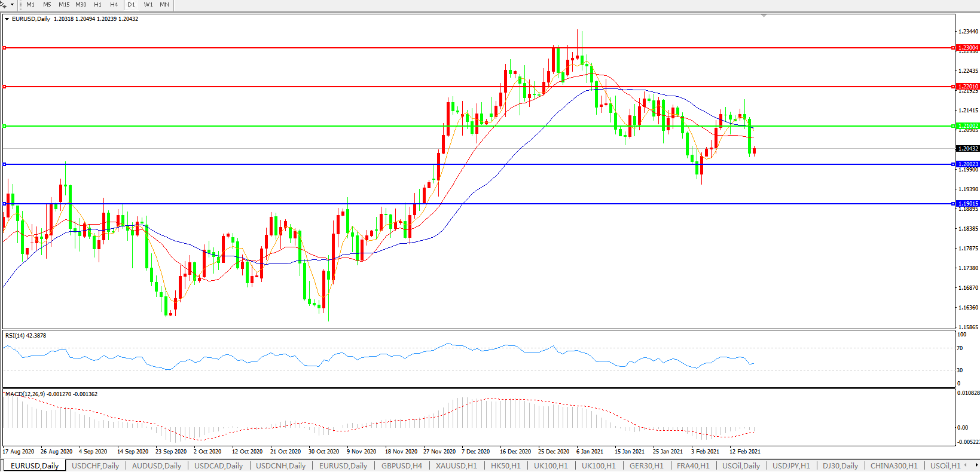Select the green 1.21002 line price label

967,126
